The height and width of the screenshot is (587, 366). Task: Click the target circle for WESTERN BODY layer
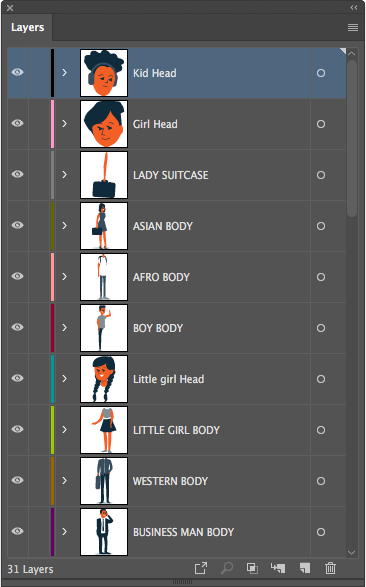point(321,481)
